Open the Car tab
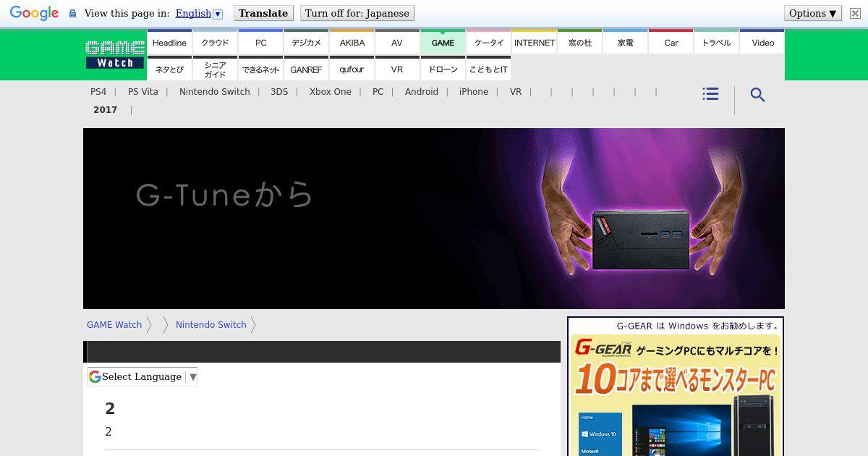Image resolution: width=868 pixels, height=456 pixels. click(671, 43)
